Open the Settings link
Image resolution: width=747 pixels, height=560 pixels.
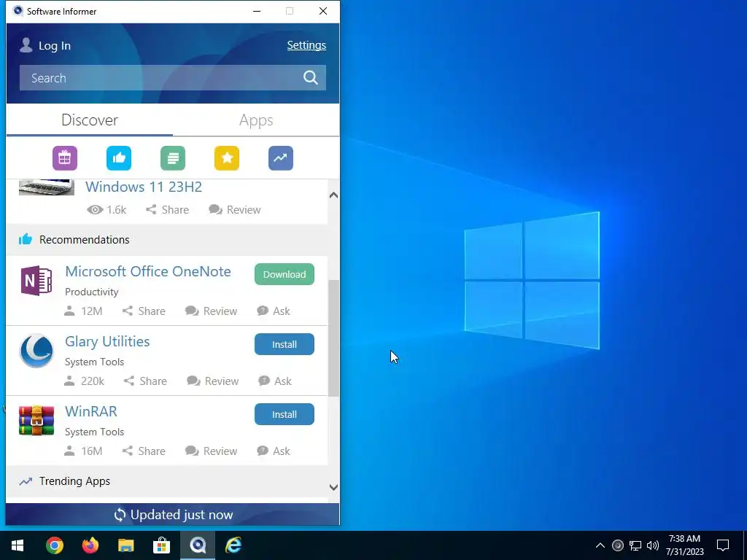tap(306, 45)
